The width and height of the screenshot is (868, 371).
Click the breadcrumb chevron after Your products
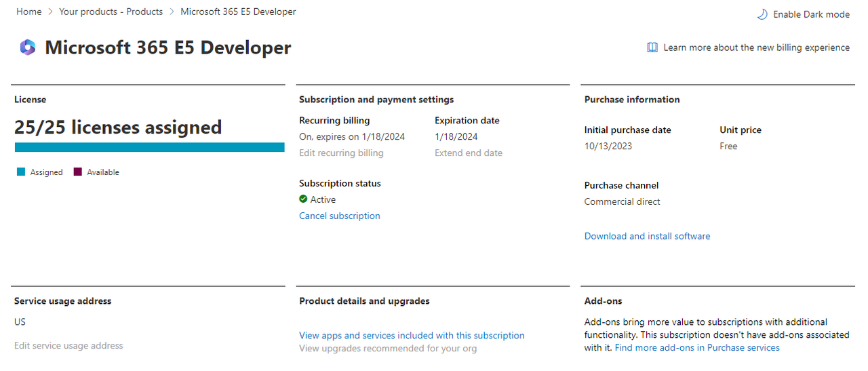pyautogui.click(x=172, y=12)
